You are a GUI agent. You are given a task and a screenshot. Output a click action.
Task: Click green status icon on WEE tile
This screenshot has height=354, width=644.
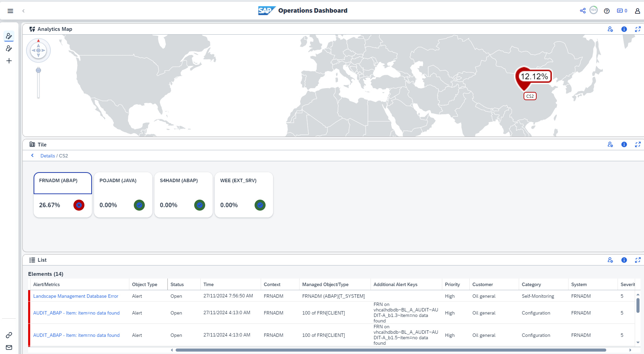point(260,205)
